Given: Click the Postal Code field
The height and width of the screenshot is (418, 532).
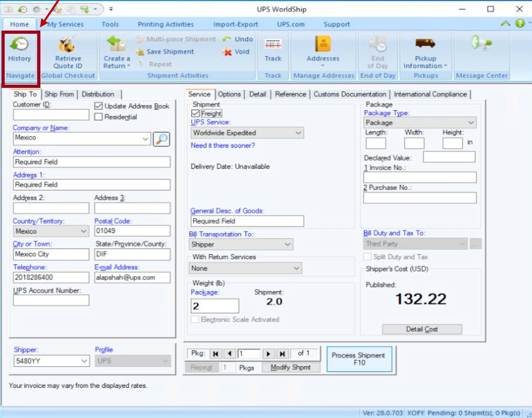Looking at the screenshot, I should (132, 231).
